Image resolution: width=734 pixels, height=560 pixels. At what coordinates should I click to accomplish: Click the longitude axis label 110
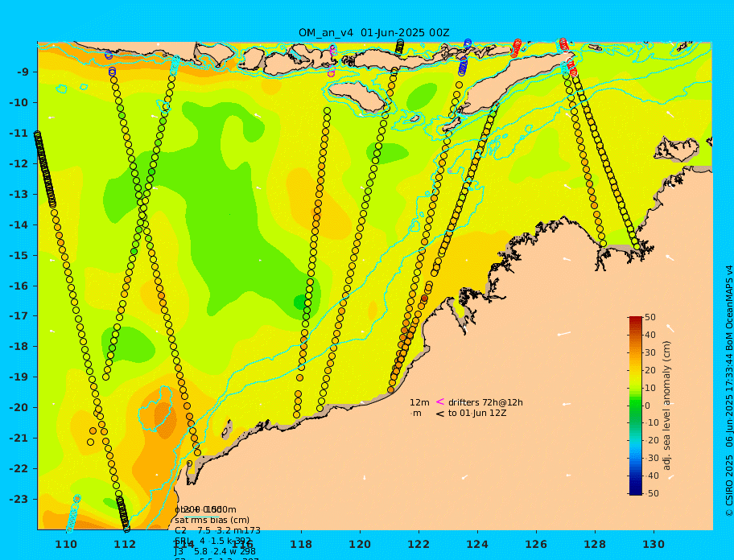pyautogui.click(x=66, y=545)
